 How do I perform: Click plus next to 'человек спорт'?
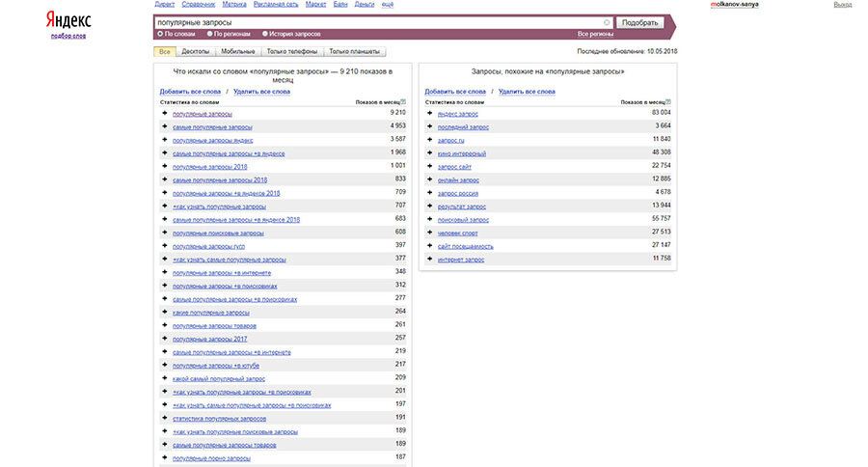[429, 233]
